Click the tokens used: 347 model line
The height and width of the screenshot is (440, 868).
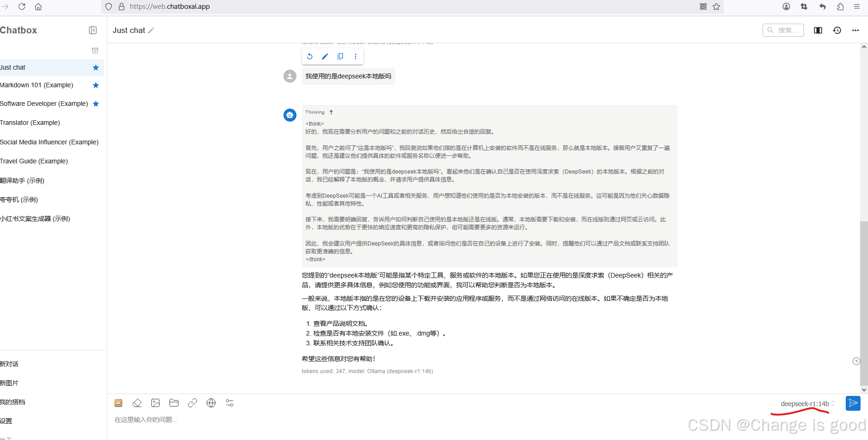(367, 371)
